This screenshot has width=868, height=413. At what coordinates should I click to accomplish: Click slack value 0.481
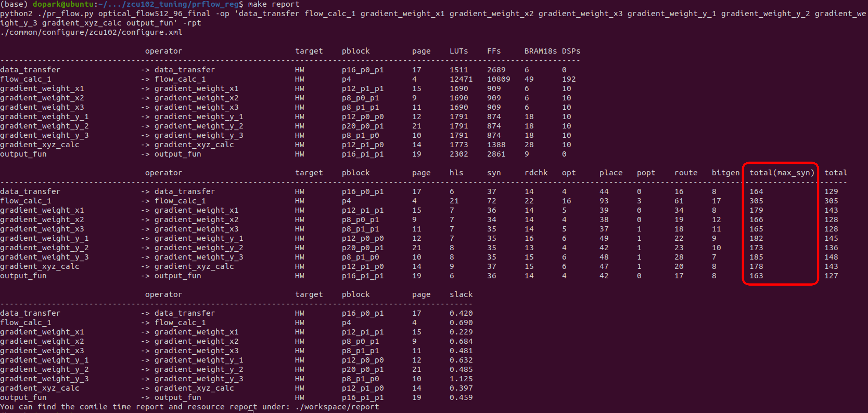[x=461, y=351]
